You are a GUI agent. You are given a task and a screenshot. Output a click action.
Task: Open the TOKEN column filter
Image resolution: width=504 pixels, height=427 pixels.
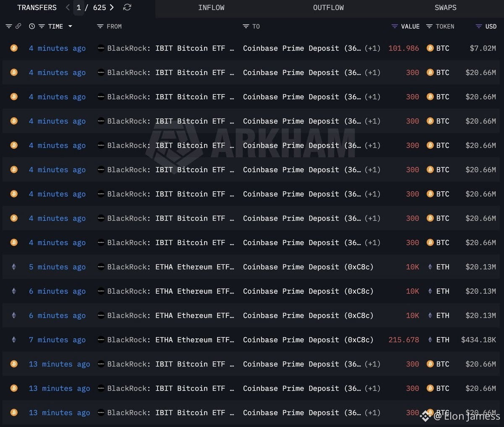[x=429, y=26]
